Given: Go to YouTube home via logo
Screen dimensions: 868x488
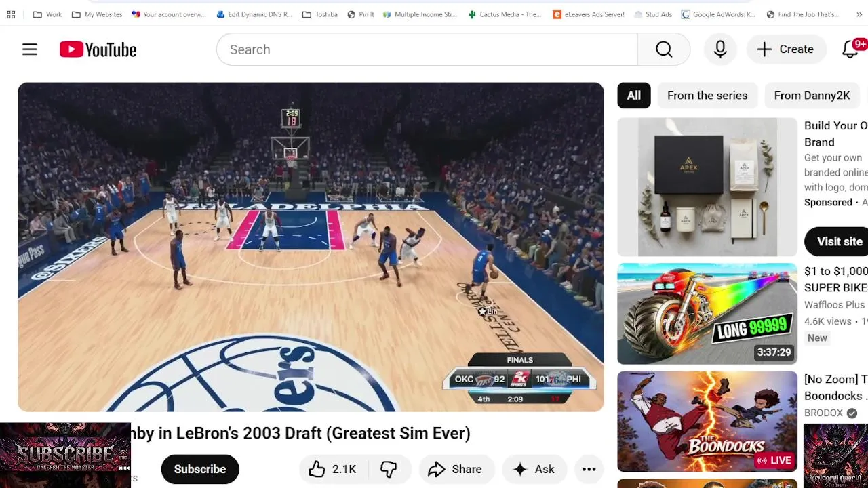Looking at the screenshot, I should (98, 49).
